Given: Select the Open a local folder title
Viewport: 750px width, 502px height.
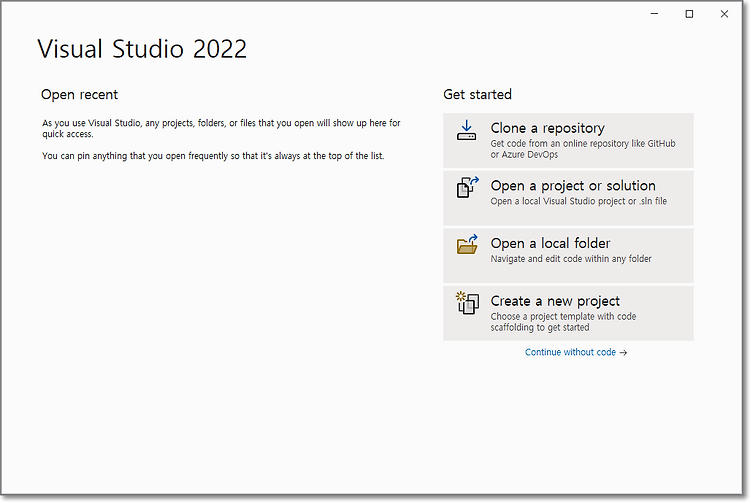Looking at the screenshot, I should (x=550, y=243).
